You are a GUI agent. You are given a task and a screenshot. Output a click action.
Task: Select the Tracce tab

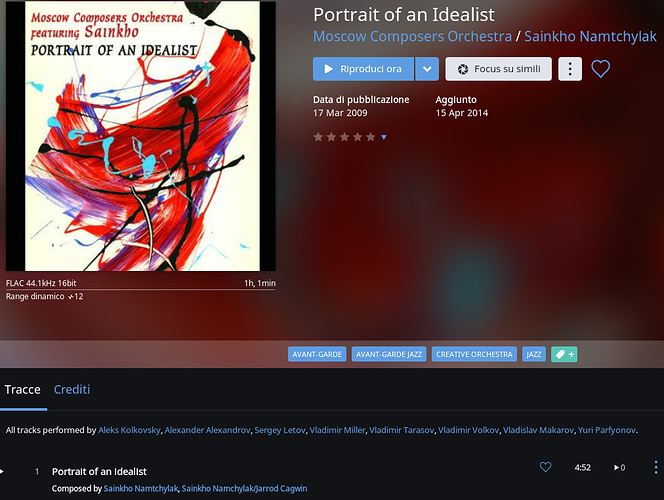pyautogui.click(x=22, y=390)
